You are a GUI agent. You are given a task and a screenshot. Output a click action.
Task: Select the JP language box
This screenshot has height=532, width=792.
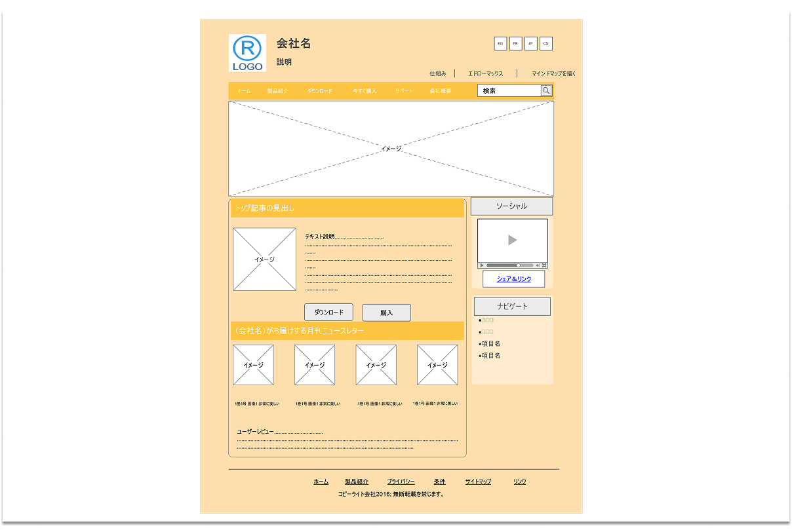[x=531, y=44]
